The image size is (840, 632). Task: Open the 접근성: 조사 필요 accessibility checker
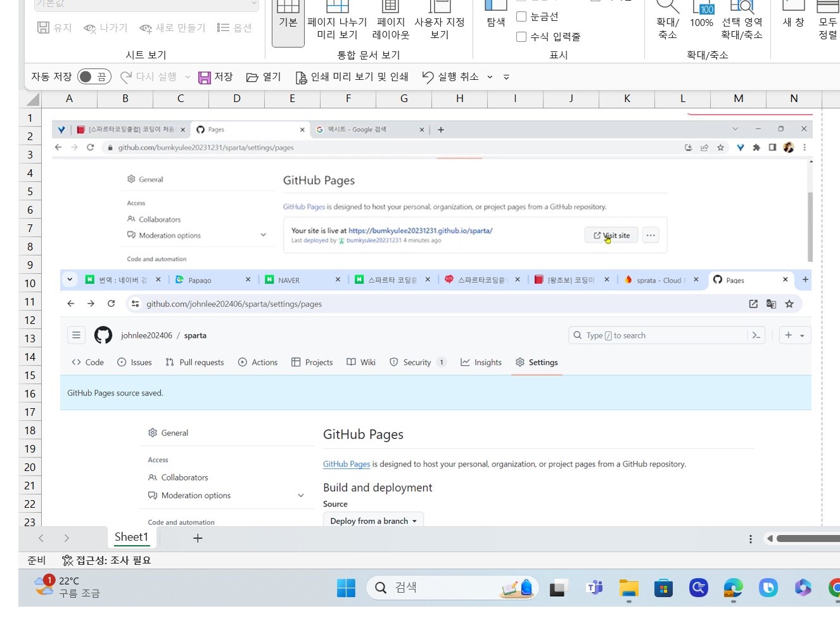click(x=106, y=560)
